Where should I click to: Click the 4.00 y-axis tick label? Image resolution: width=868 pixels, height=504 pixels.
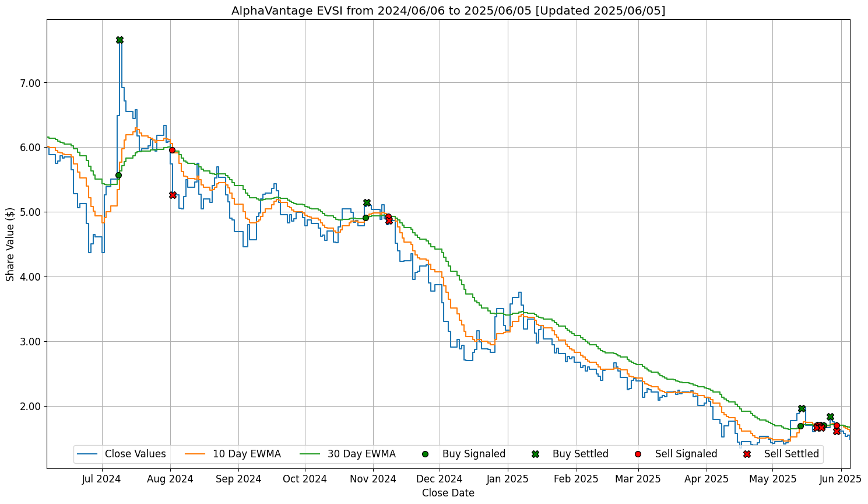click(31, 277)
